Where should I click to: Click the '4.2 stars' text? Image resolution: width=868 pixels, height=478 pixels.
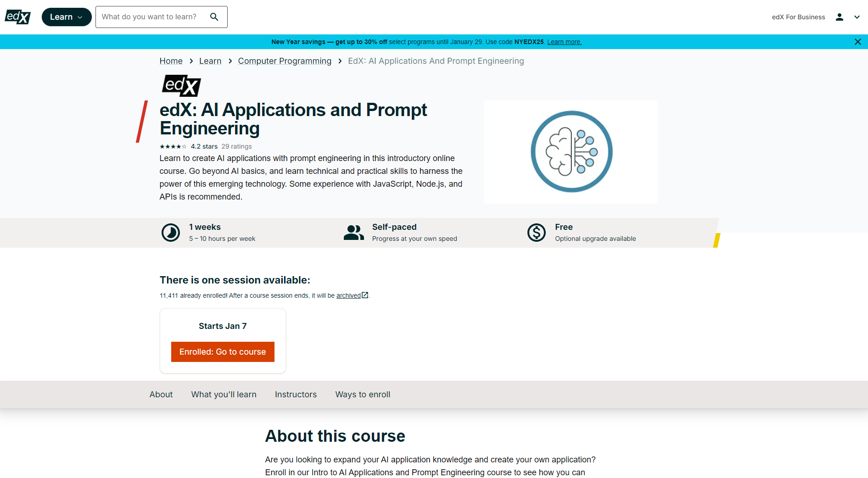coord(204,147)
